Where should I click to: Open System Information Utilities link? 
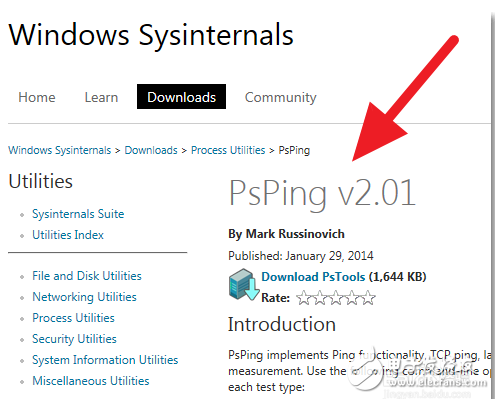click(x=105, y=360)
